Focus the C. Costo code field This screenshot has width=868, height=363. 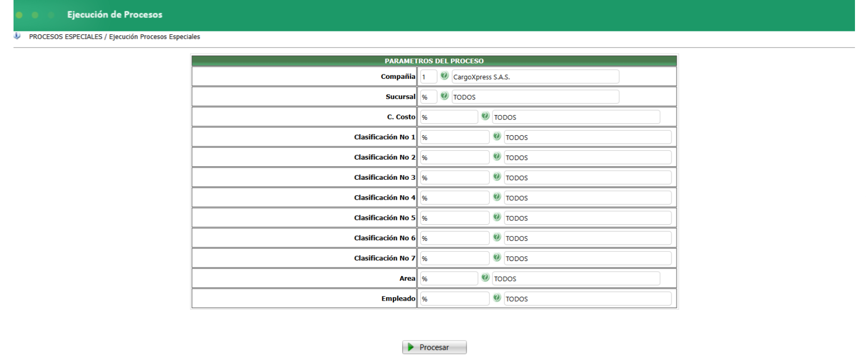448,117
